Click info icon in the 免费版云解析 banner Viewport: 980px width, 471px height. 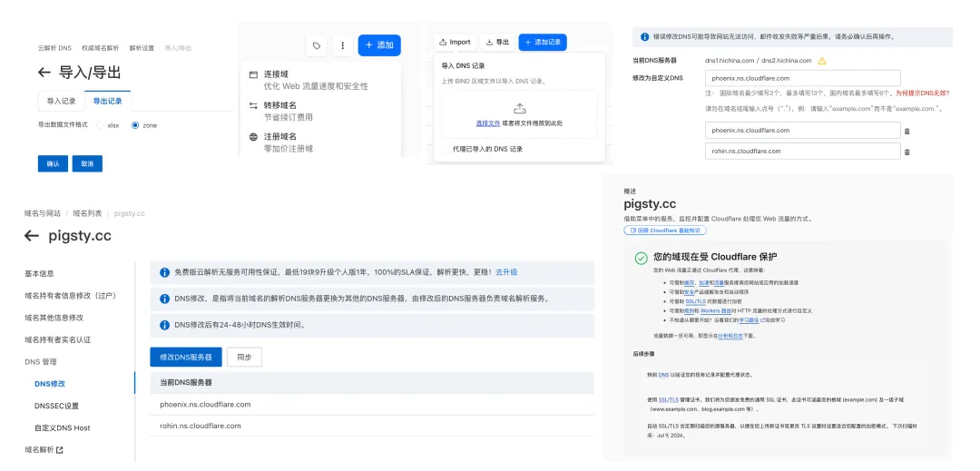pos(164,272)
